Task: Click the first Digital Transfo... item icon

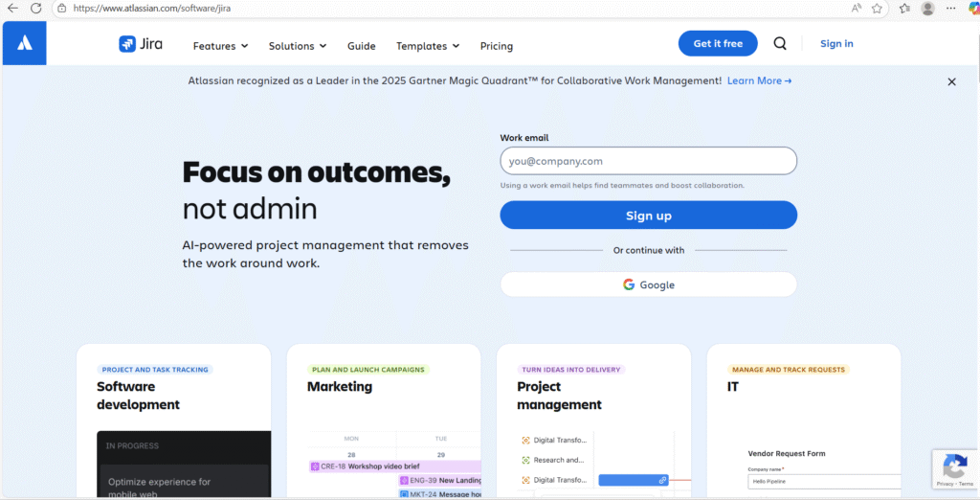Action: click(525, 441)
